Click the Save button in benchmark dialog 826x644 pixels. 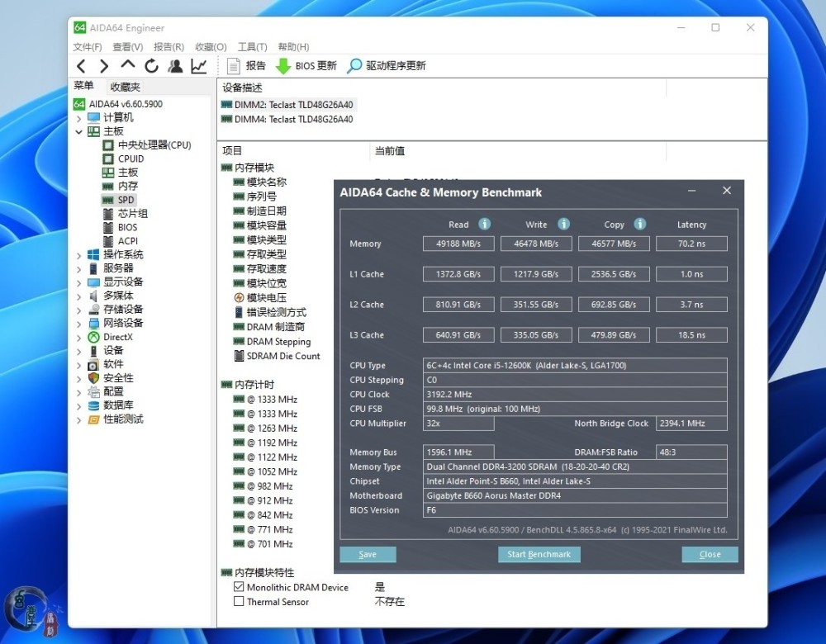pos(368,554)
